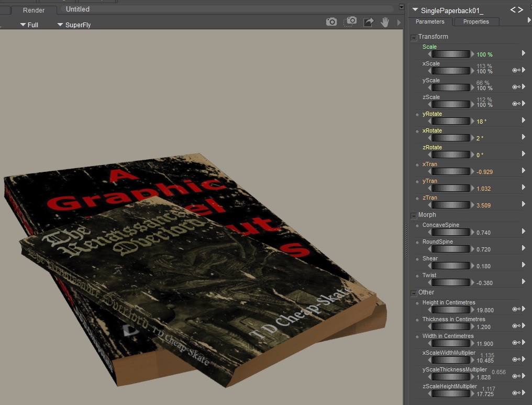Viewport: 532px width, 405px height.
Task: Open the SinglePaperback01_ object selector dropdown
Action: 416,10
